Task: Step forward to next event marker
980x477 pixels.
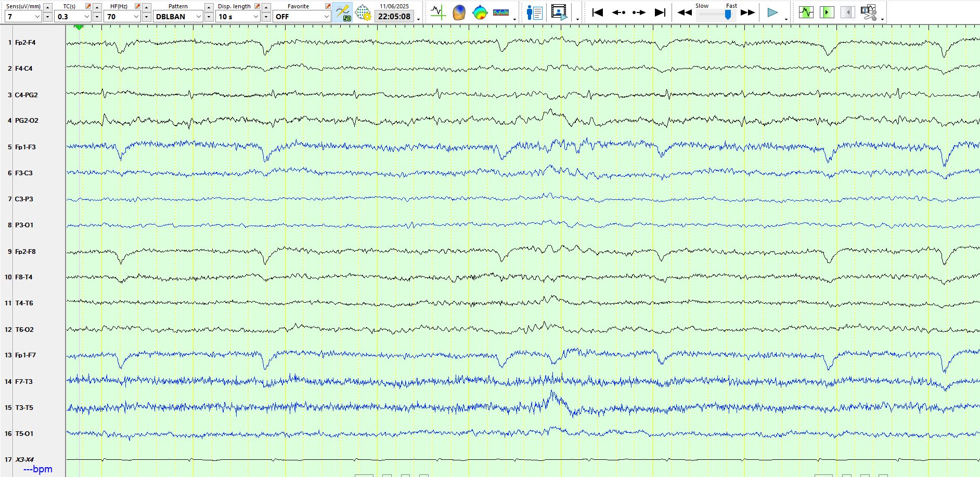Action: coord(639,12)
